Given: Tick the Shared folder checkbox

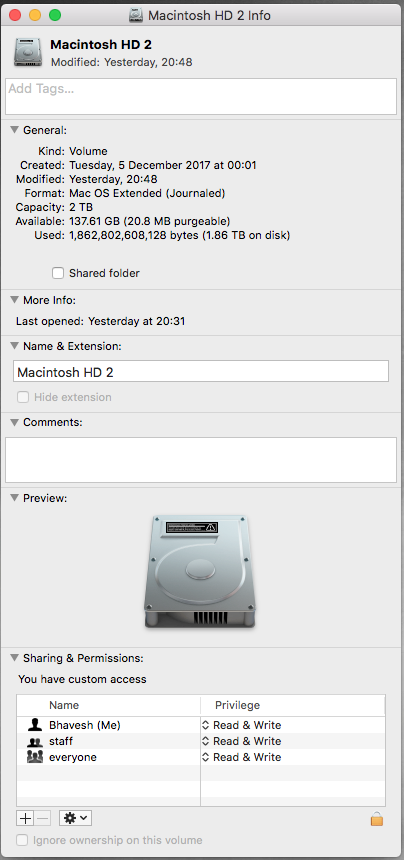Looking at the screenshot, I should (58, 273).
